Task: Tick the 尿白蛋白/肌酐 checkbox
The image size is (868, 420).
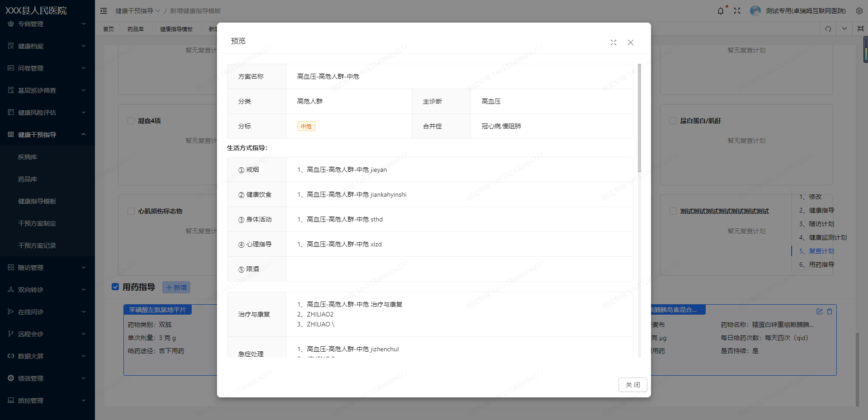Action: pyautogui.click(x=673, y=121)
